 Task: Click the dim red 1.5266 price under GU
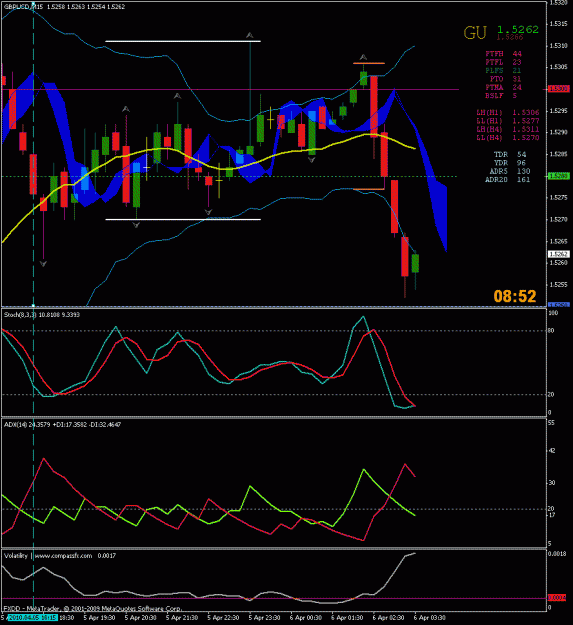click(x=510, y=37)
